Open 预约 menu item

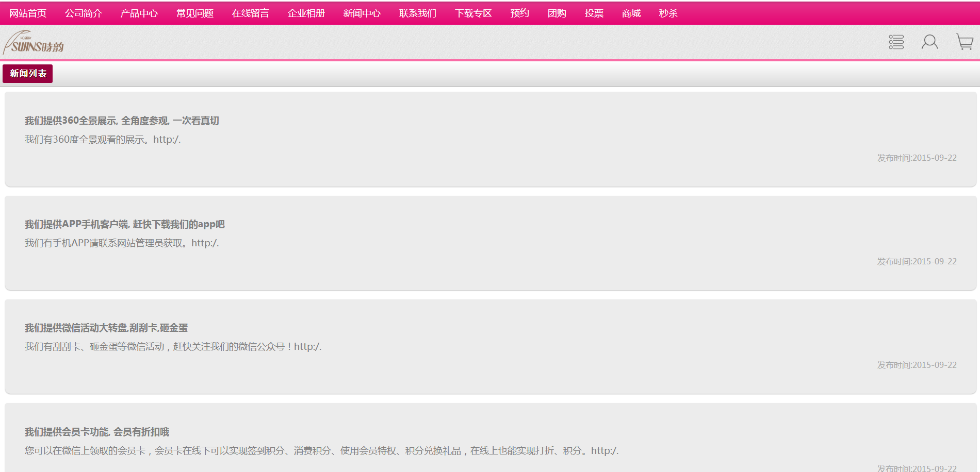coord(520,13)
